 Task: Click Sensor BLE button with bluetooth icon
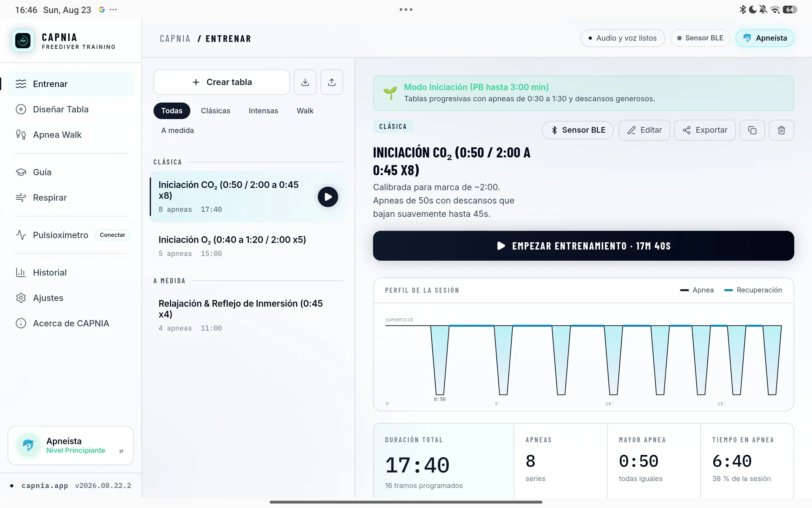point(578,130)
